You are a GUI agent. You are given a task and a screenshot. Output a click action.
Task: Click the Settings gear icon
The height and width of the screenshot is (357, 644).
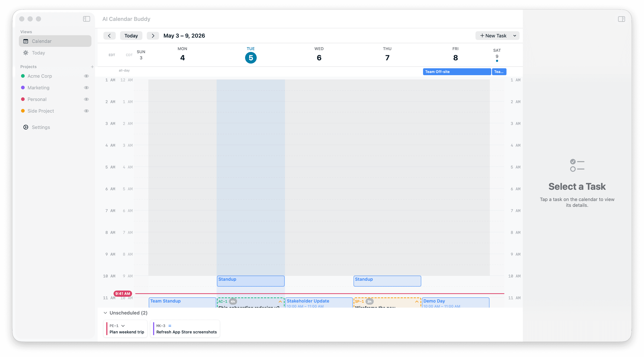pyautogui.click(x=26, y=127)
